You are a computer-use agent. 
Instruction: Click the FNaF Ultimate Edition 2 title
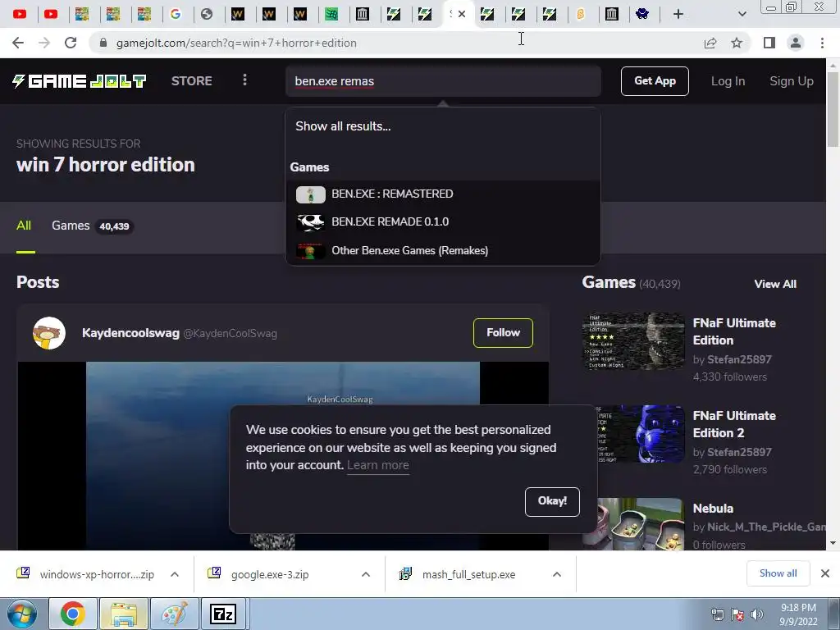pos(734,424)
